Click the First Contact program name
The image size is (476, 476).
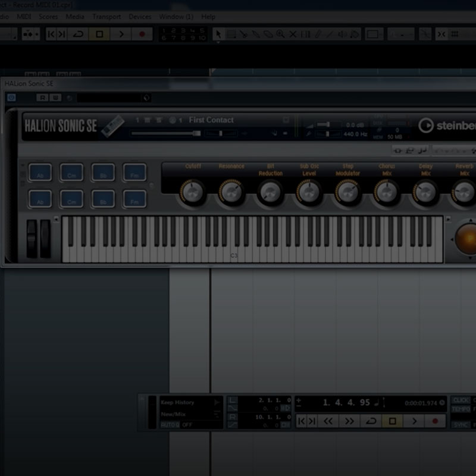(211, 120)
